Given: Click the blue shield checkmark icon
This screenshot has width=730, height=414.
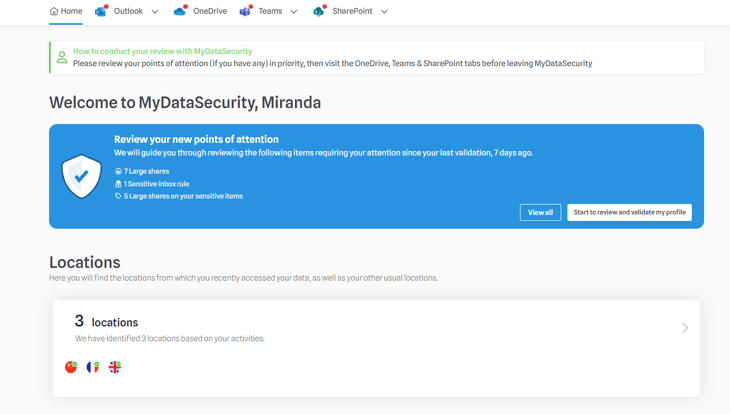Looking at the screenshot, I should (81, 176).
